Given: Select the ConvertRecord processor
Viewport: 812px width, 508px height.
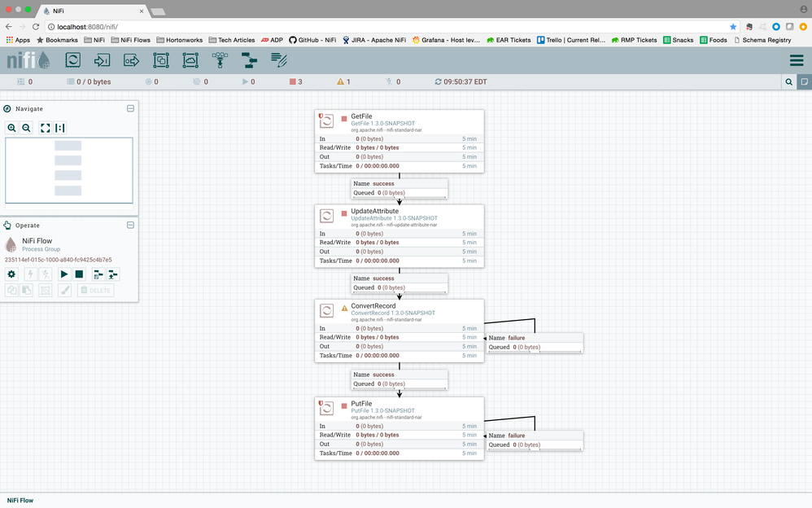Looking at the screenshot, I should (399, 331).
